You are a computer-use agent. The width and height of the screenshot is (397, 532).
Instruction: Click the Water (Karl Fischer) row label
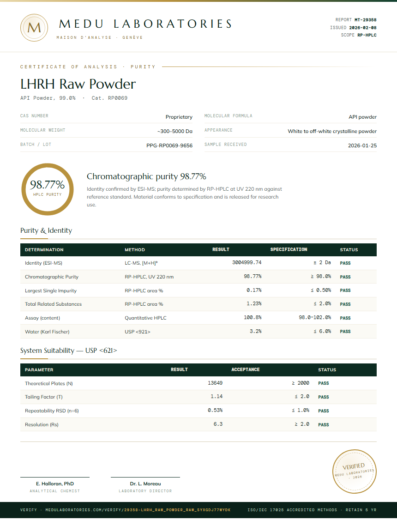pos(47,332)
